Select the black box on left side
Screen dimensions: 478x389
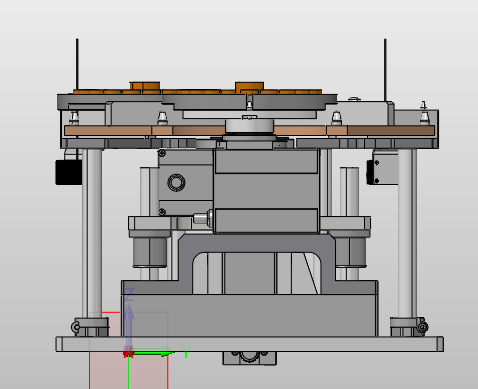(x=69, y=172)
